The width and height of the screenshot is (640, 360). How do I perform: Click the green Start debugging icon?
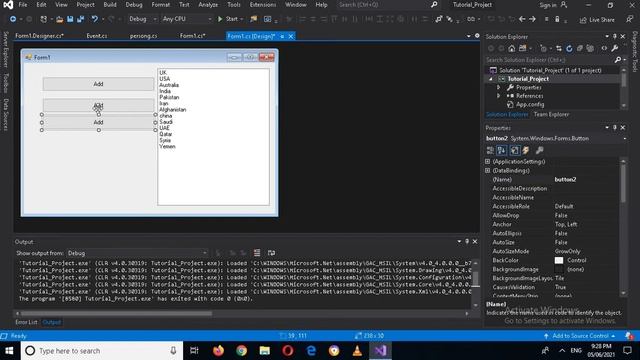coord(220,19)
